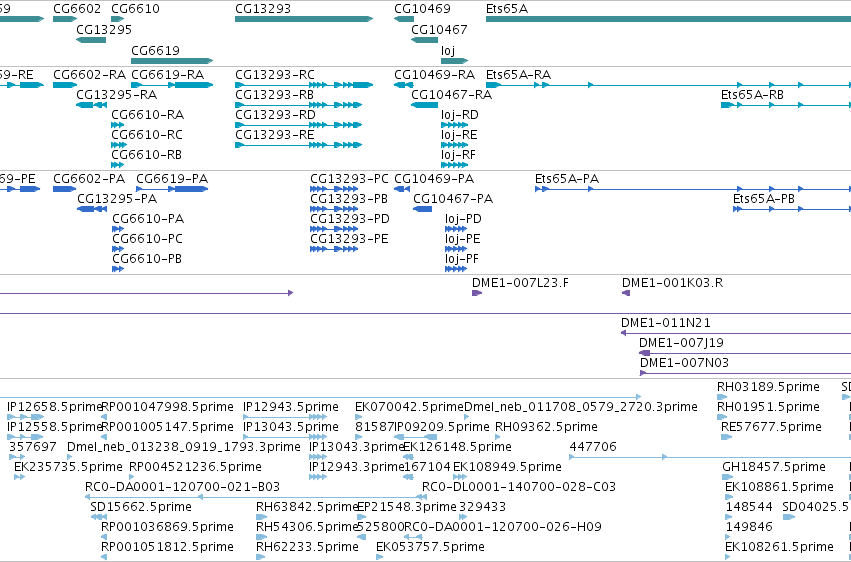Open the loj gene label
Image resolution: width=851 pixels, height=562 pixels.
click(x=448, y=51)
